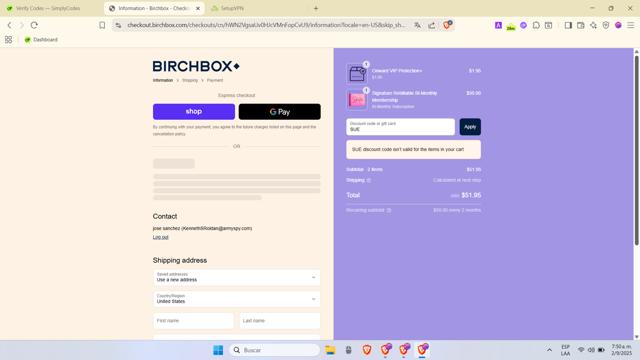The width and height of the screenshot is (640, 360).
Task: Open the ESP LAA language indicator
Action: coord(565,350)
